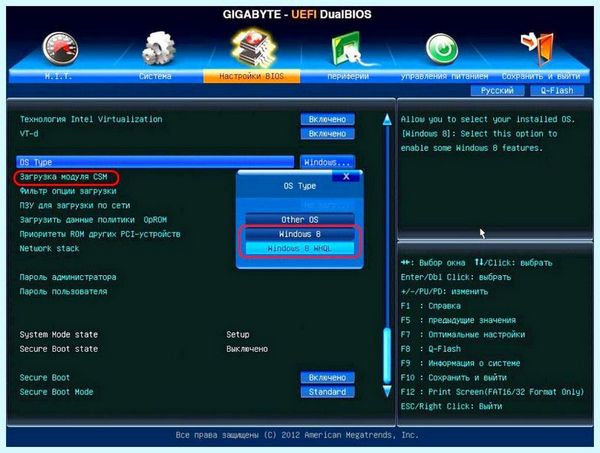The width and height of the screenshot is (600, 453).
Task: Select the VT-d row label
Action: [x=29, y=134]
